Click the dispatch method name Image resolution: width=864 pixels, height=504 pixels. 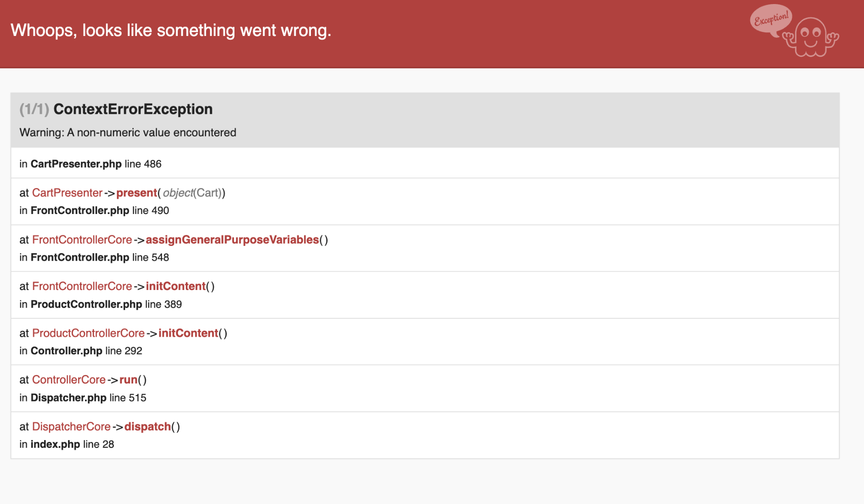pos(147,427)
